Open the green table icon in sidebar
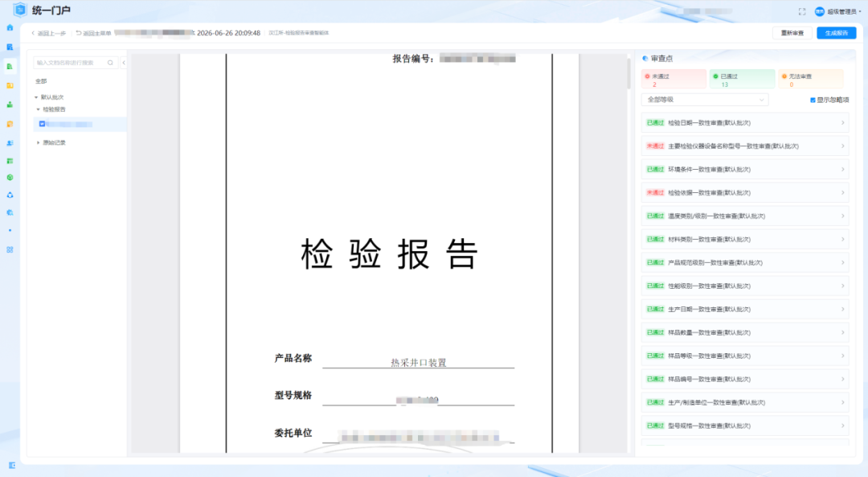 (x=10, y=161)
